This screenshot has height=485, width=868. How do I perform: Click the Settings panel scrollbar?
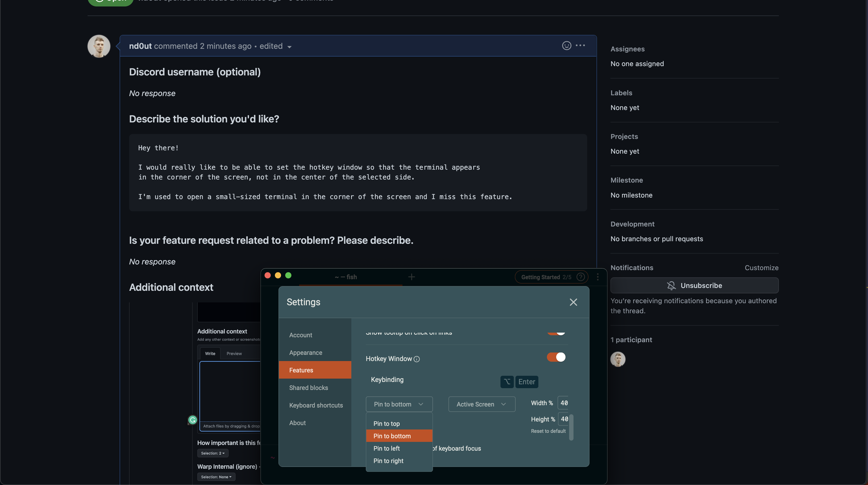click(x=571, y=427)
